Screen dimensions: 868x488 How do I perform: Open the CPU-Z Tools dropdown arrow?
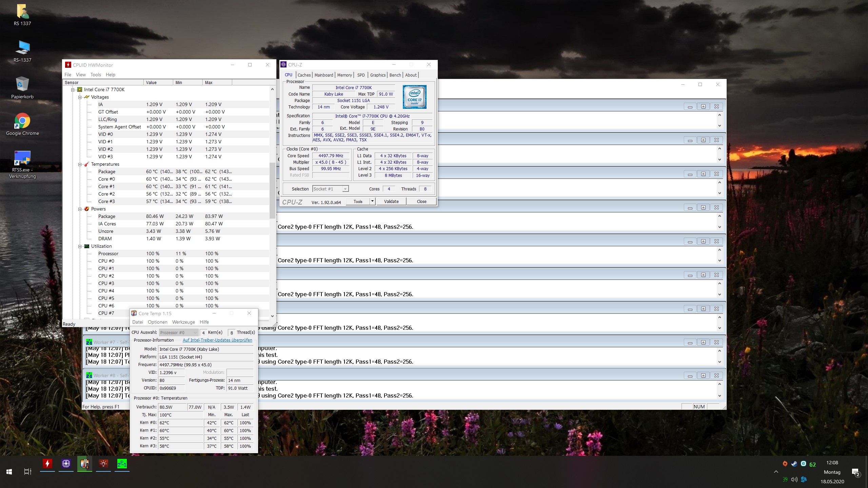point(372,201)
